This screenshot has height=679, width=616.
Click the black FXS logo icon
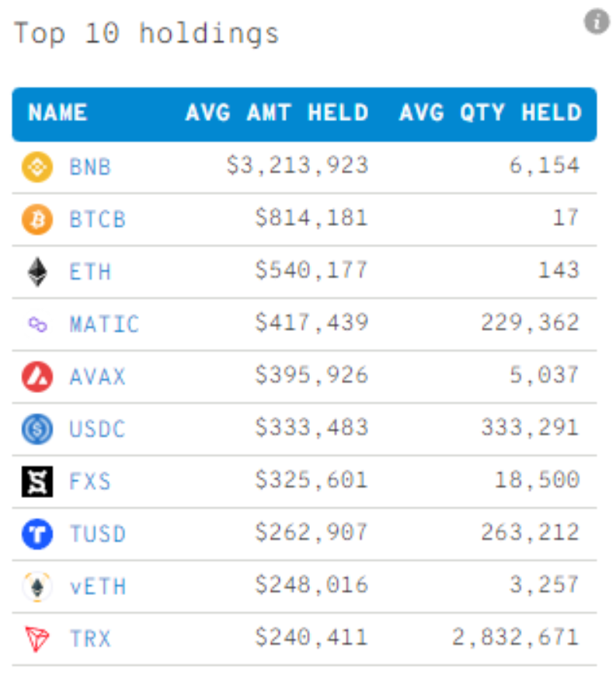(37, 482)
